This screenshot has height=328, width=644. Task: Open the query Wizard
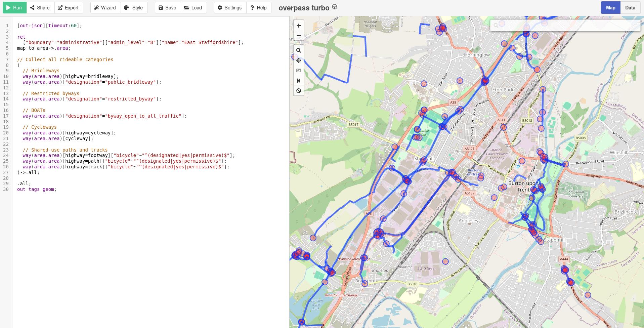[x=105, y=8]
